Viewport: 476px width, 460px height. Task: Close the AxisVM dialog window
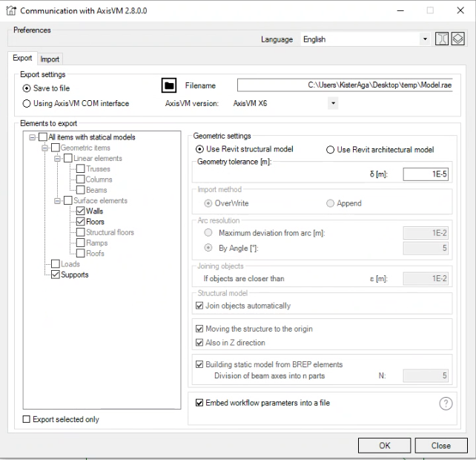460,10
